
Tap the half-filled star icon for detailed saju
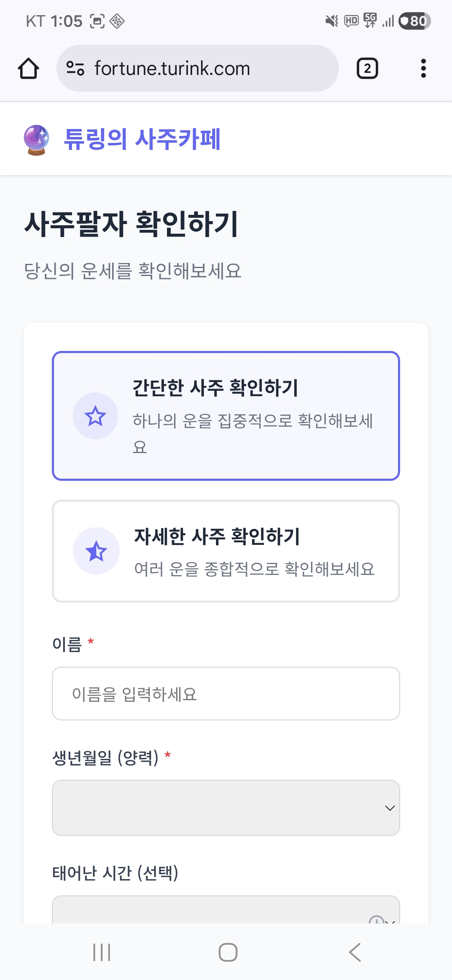coord(96,551)
